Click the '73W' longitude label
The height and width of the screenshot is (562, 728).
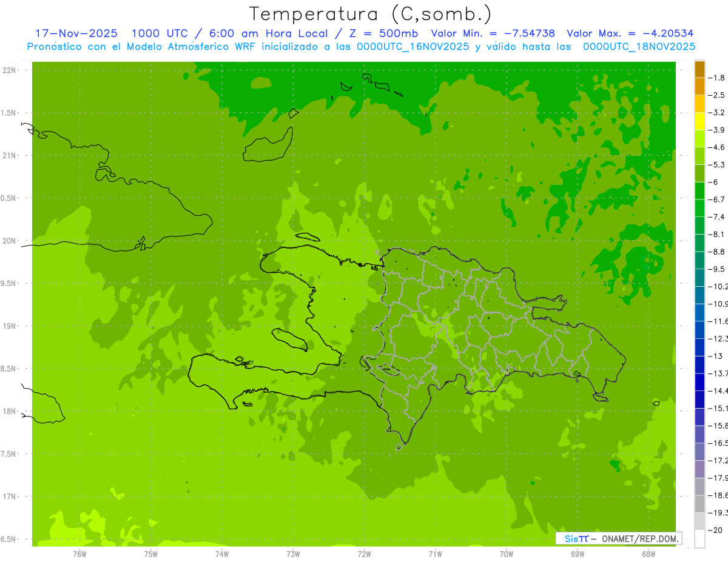tap(293, 554)
